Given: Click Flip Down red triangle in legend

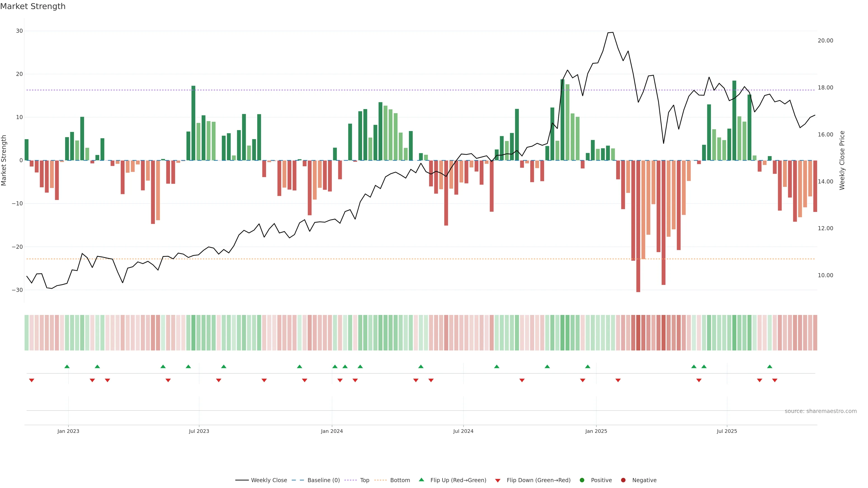Looking at the screenshot, I should point(498,481).
